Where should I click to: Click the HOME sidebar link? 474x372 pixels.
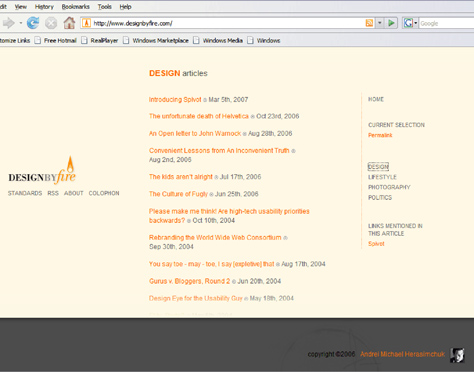pyautogui.click(x=376, y=99)
